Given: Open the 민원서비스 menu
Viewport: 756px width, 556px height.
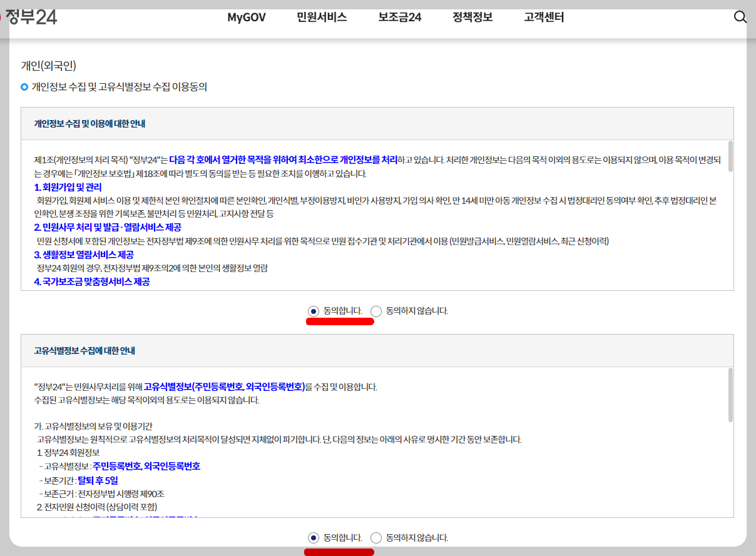Looking at the screenshot, I should [322, 18].
